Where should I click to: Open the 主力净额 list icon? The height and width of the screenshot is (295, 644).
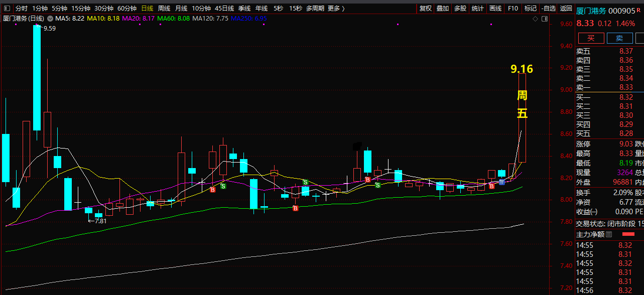pyautogui.click(x=609, y=234)
